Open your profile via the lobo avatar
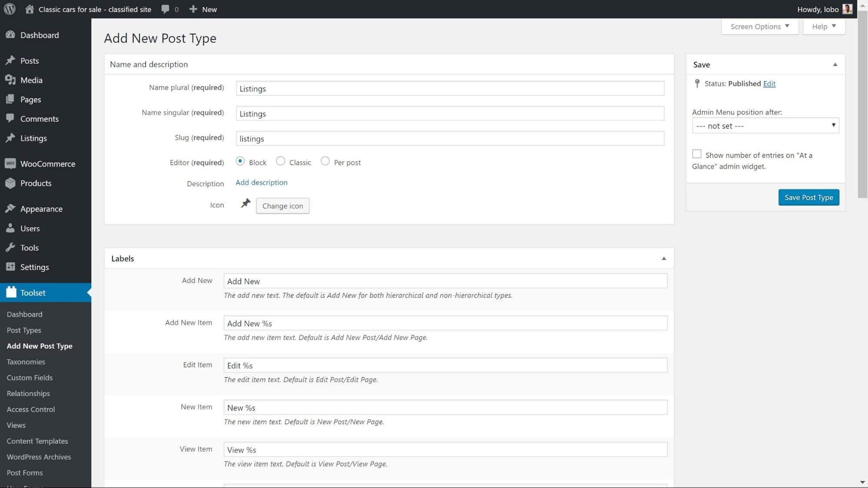 click(x=847, y=9)
